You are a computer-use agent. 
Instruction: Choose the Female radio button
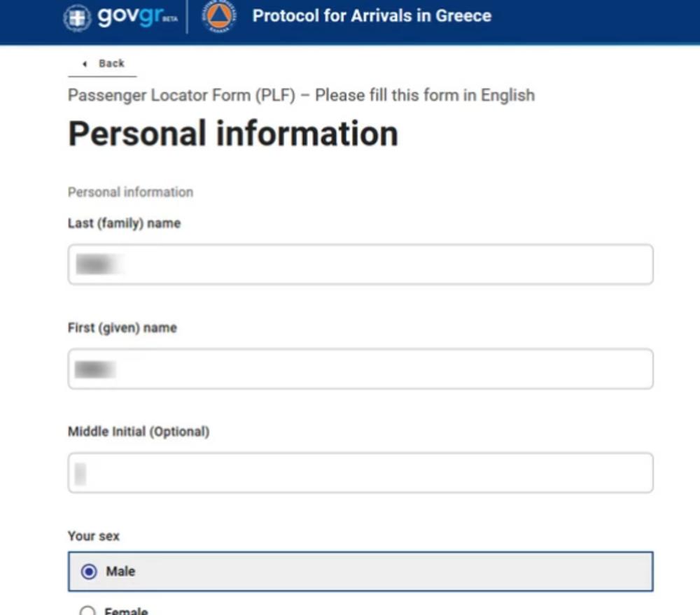click(87, 611)
